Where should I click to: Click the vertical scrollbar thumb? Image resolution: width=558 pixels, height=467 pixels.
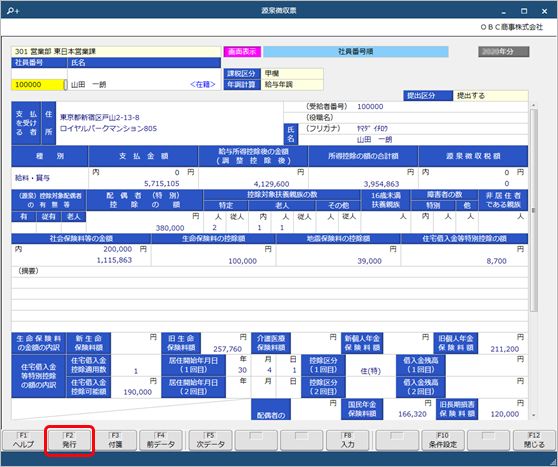click(x=533, y=210)
